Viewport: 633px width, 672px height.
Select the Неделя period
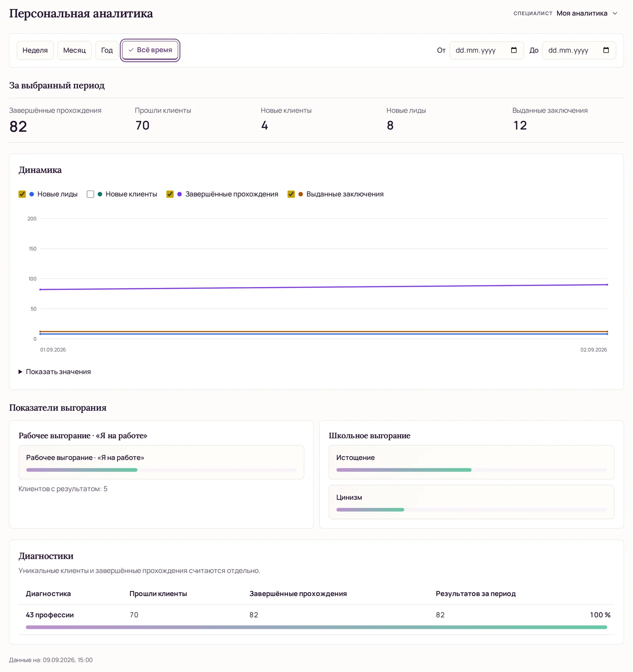35,50
